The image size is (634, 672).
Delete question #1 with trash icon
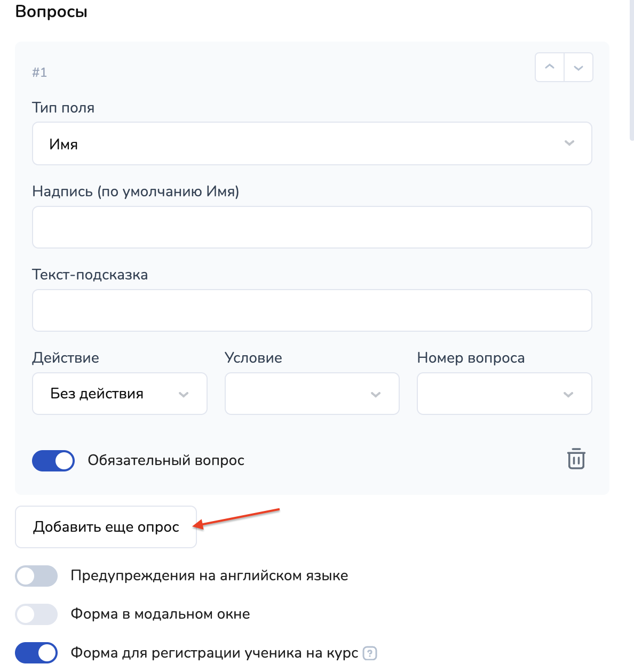tap(576, 459)
